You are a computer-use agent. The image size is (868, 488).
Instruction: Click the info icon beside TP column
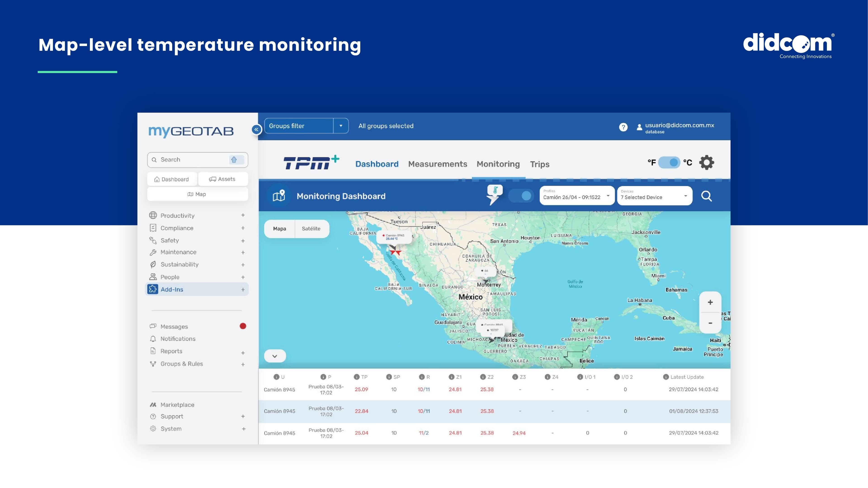click(356, 377)
